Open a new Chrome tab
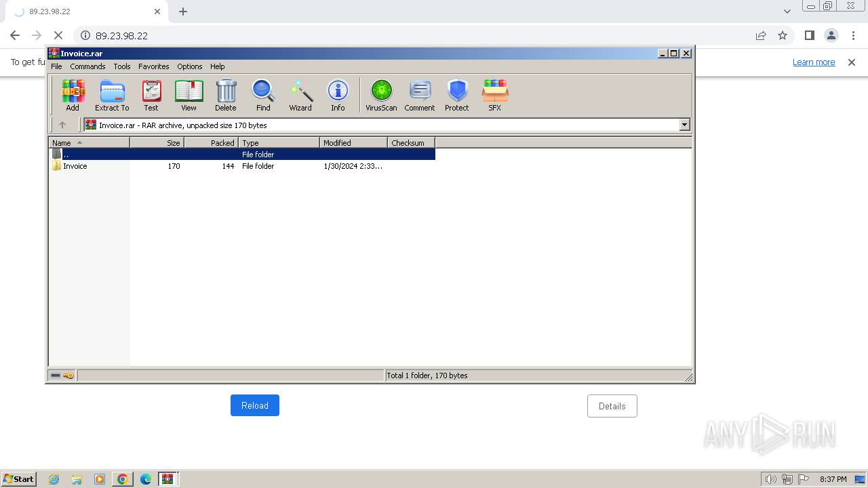This screenshot has width=868, height=488. click(x=183, y=12)
